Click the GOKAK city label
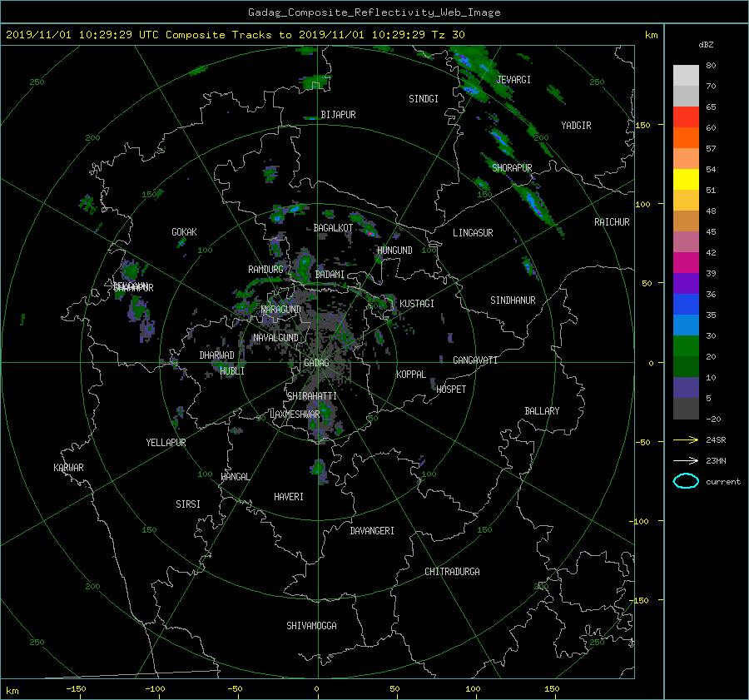 pyautogui.click(x=184, y=232)
